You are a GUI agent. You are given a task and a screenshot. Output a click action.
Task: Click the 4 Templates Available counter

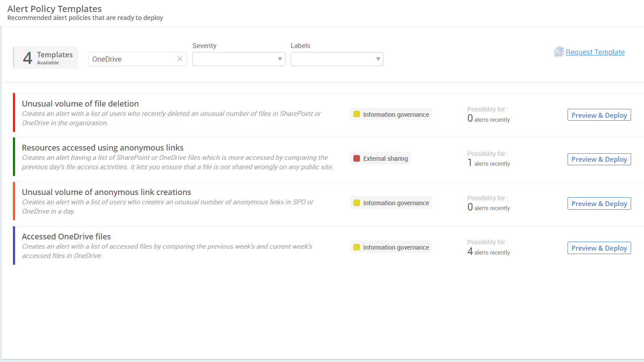(45, 57)
